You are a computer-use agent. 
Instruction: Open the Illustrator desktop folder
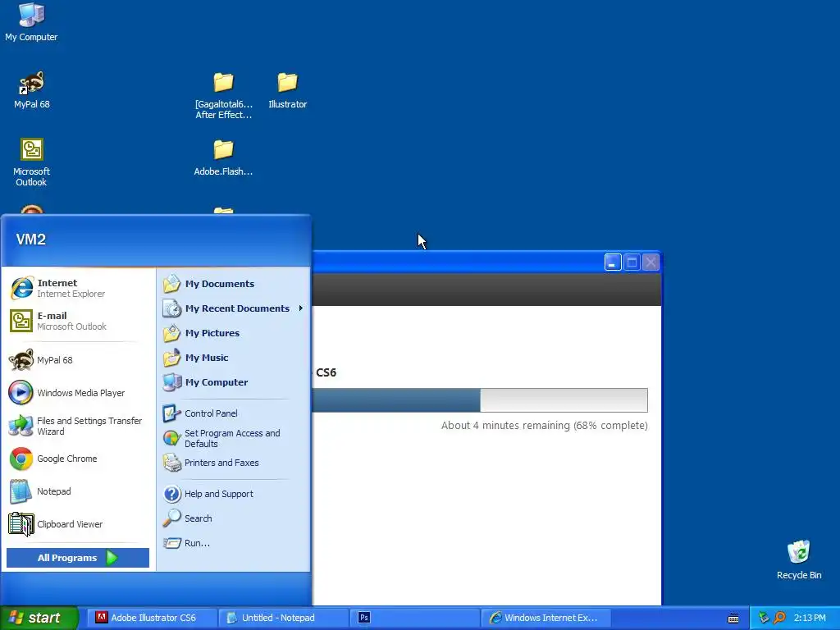point(288,90)
